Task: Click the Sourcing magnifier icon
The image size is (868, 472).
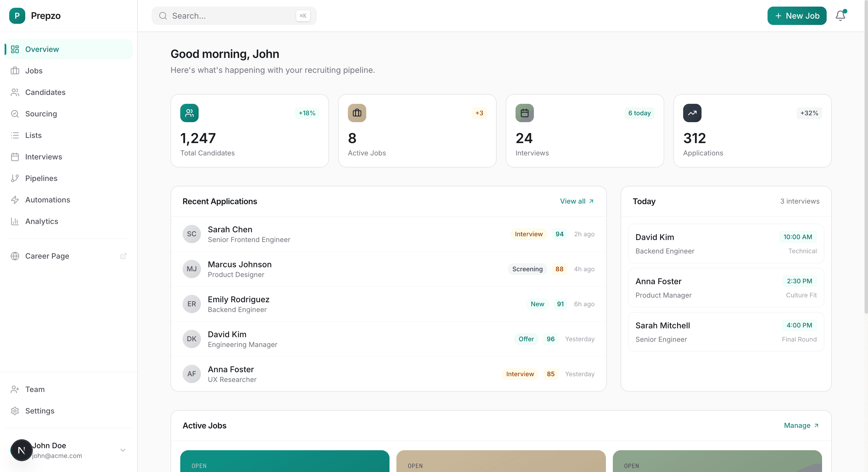Action: coord(15,114)
